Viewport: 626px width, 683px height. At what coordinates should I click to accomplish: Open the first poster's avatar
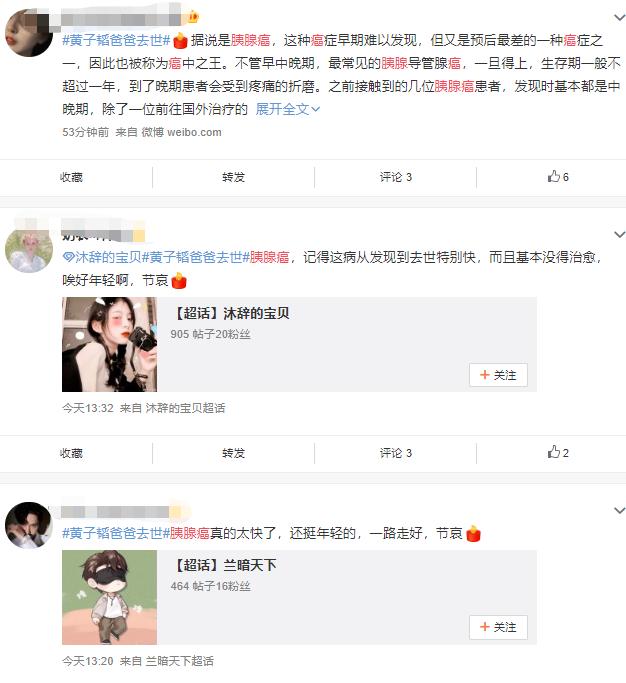click(29, 33)
